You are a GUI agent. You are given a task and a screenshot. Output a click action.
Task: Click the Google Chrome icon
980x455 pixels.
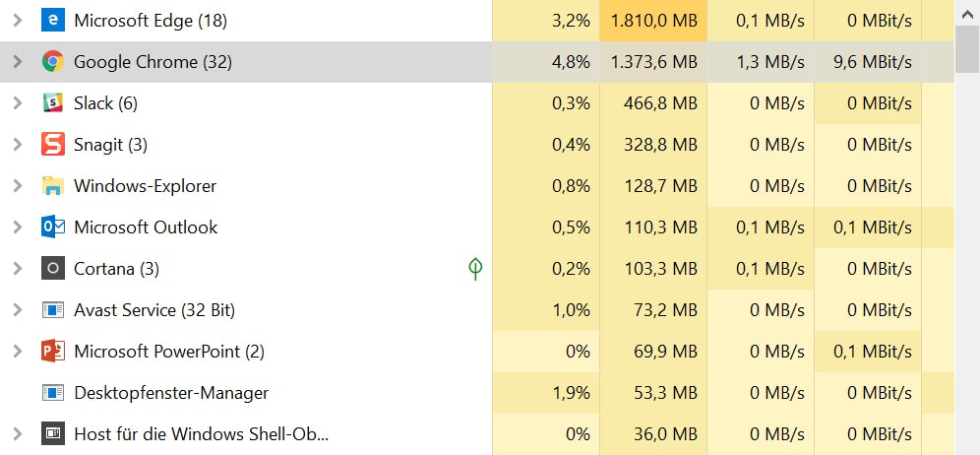pyautogui.click(x=53, y=62)
